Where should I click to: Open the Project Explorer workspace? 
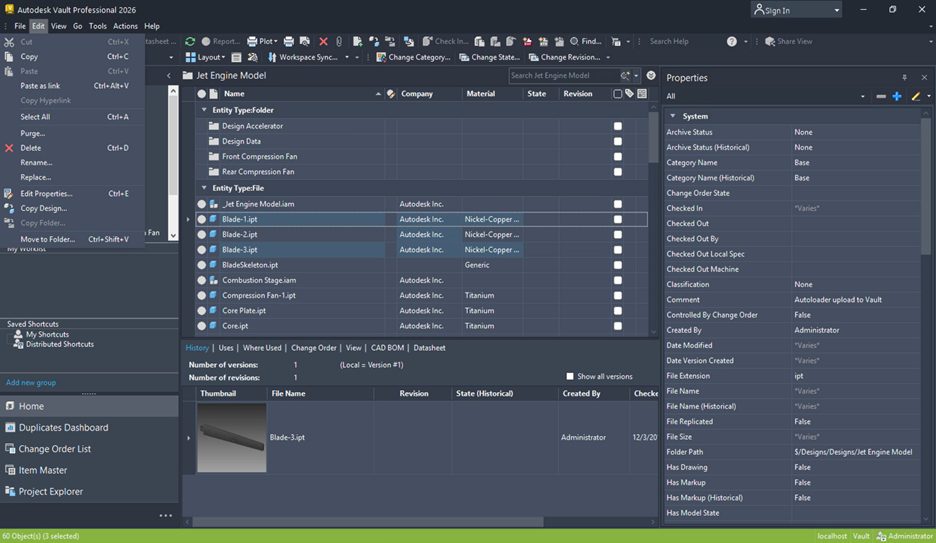51,492
